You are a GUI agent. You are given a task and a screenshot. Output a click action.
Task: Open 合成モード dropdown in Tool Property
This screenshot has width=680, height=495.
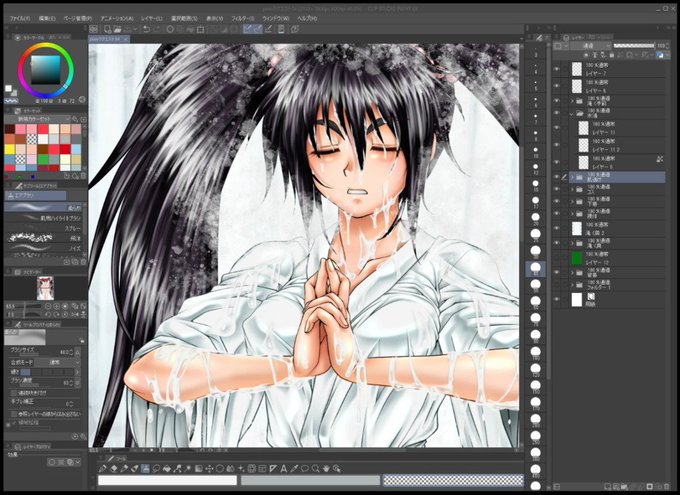pyautogui.click(x=58, y=362)
